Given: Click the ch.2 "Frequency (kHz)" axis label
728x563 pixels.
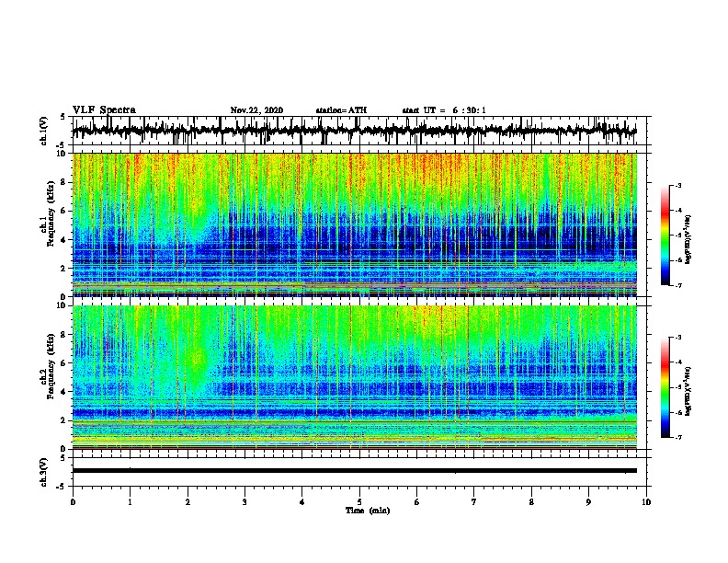Looking at the screenshot, I should (51, 366).
